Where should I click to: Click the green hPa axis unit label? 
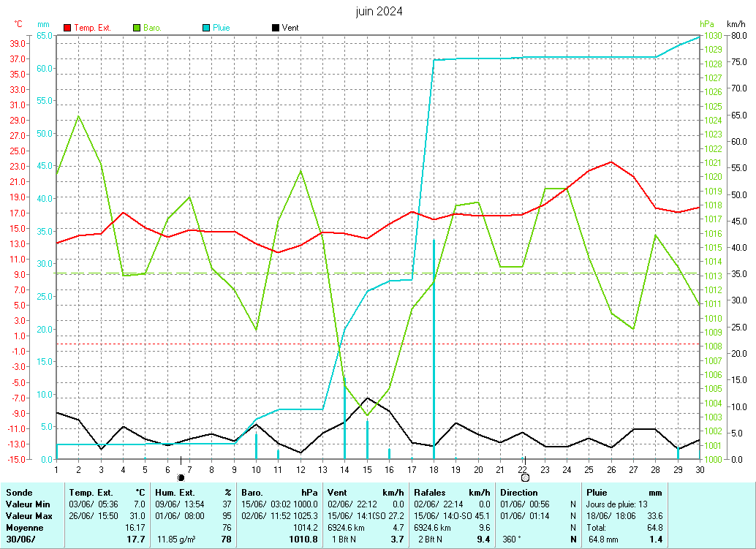[x=706, y=24]
